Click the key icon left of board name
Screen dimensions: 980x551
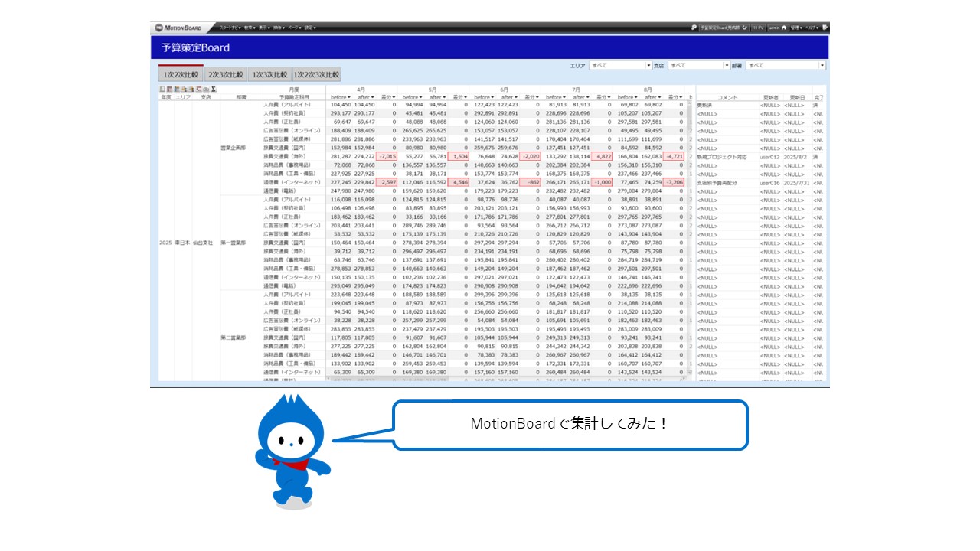694,28
